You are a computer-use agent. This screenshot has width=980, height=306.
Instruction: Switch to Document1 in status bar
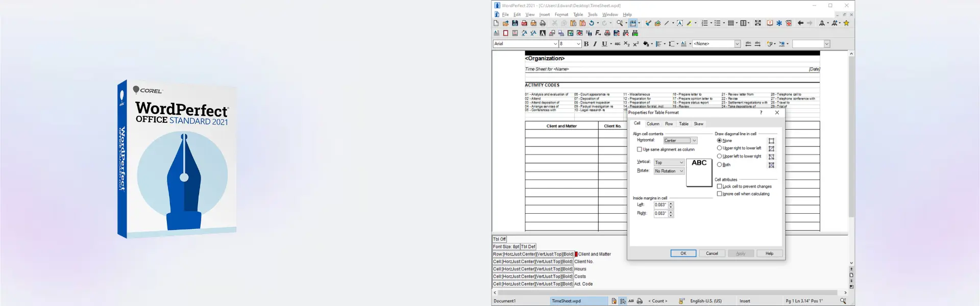(x=505, y=301)
